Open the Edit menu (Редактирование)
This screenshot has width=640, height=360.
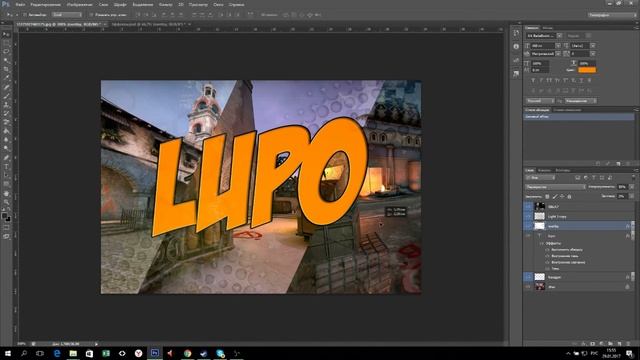45,4
